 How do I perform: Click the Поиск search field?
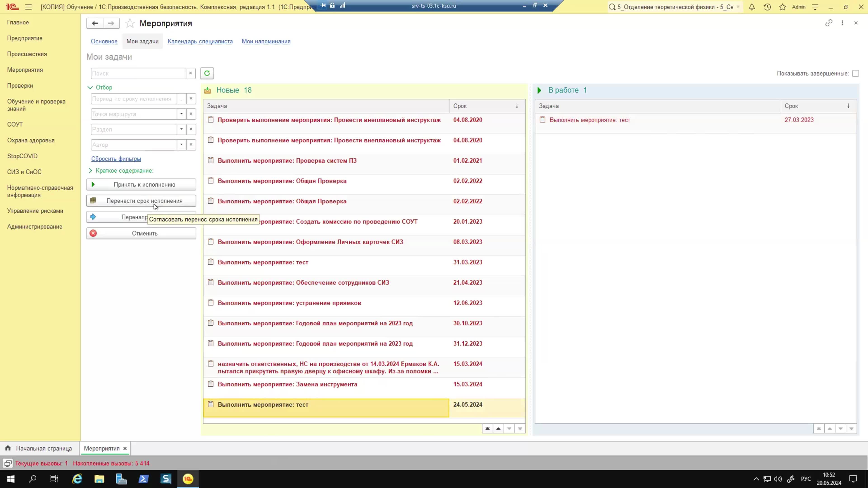(138, 73)
